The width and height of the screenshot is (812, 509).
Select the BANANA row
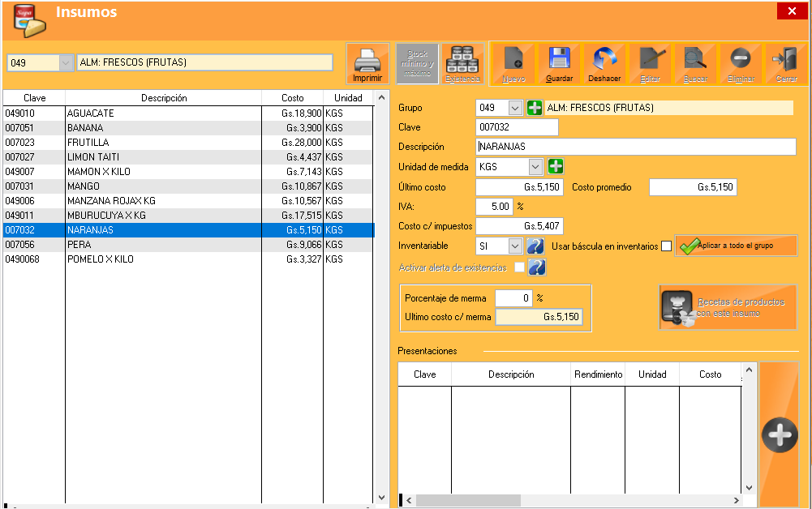click(x=187, y=128)
